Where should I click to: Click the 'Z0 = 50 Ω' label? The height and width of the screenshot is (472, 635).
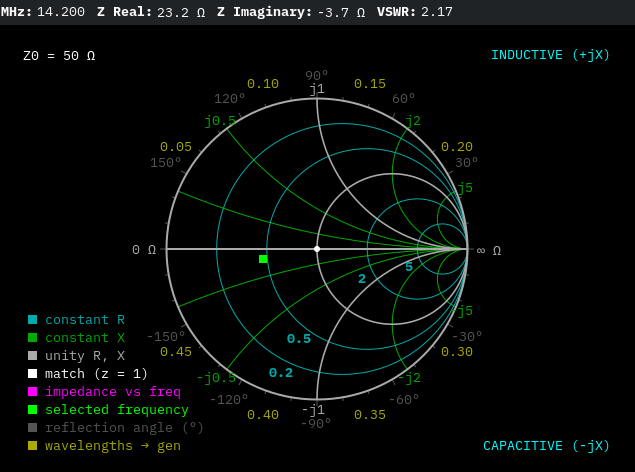click(x=59, y=55)
